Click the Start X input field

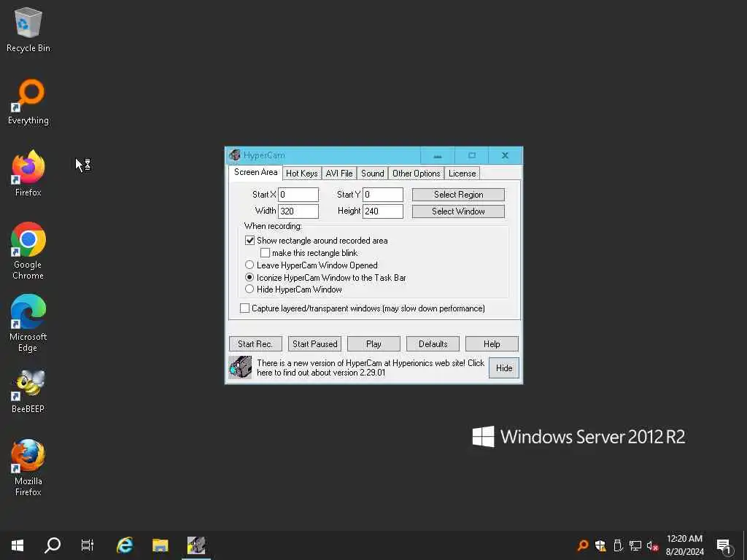[x=298, y=194]
